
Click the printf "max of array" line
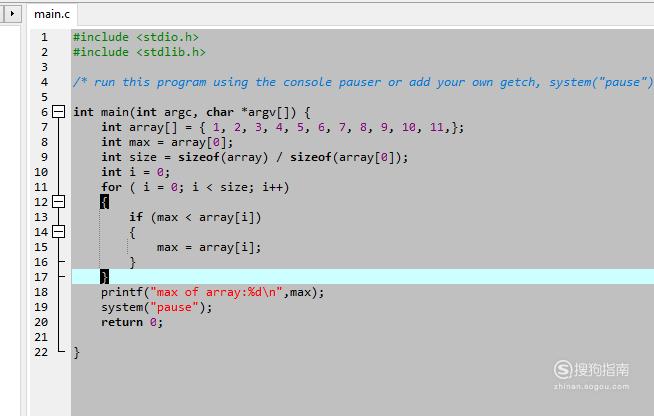[x=212, y=292]
